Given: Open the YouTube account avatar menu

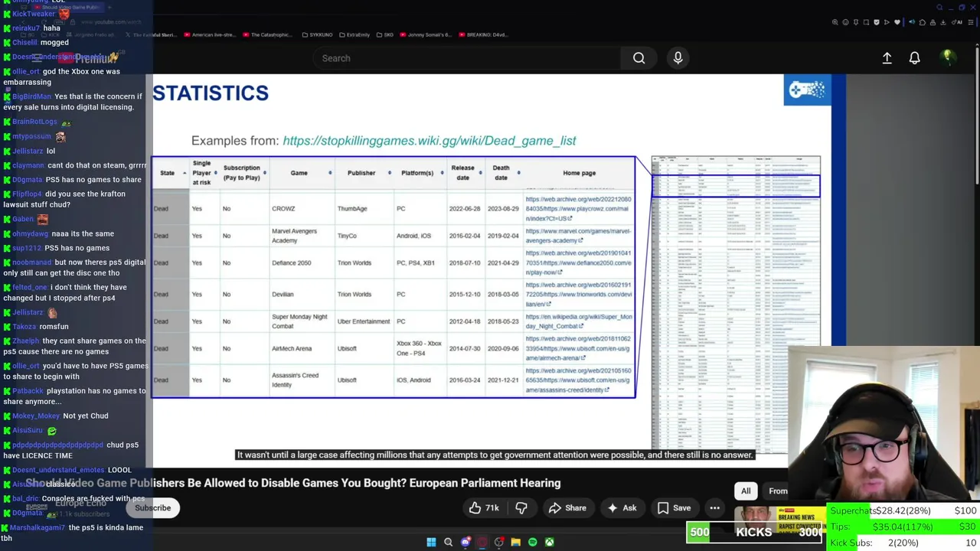Looking at the screenshot, I should [947, 57].
